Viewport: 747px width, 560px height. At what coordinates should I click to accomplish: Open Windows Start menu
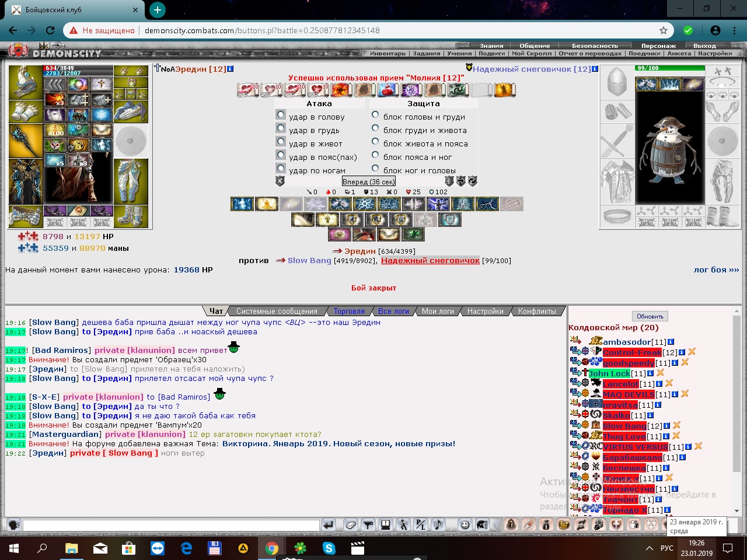14,548
